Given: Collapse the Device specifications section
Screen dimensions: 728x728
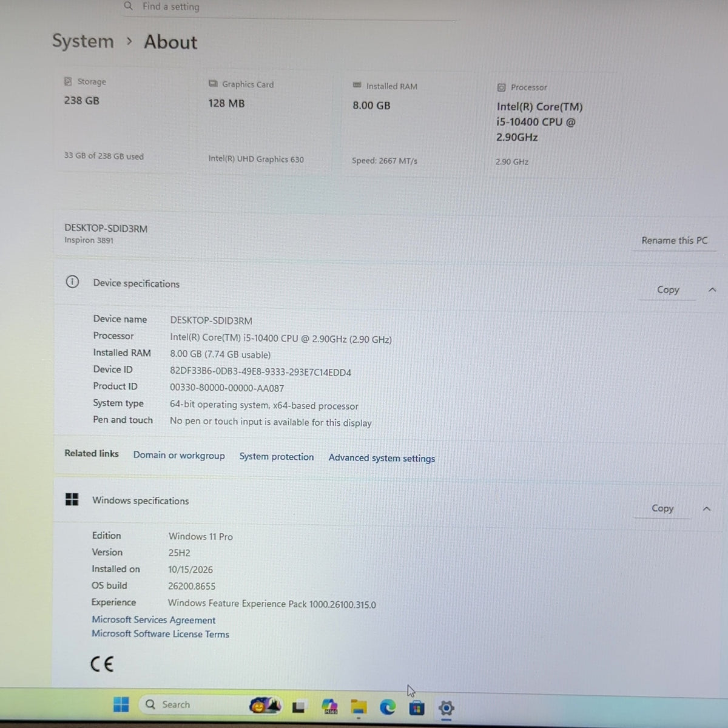Looking at the screenshot, I should 712,290.
